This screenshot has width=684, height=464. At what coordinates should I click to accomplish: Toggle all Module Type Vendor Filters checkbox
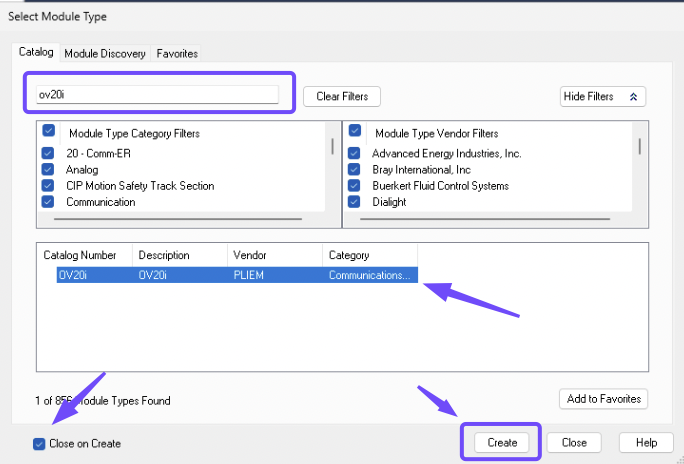point(355,132)
